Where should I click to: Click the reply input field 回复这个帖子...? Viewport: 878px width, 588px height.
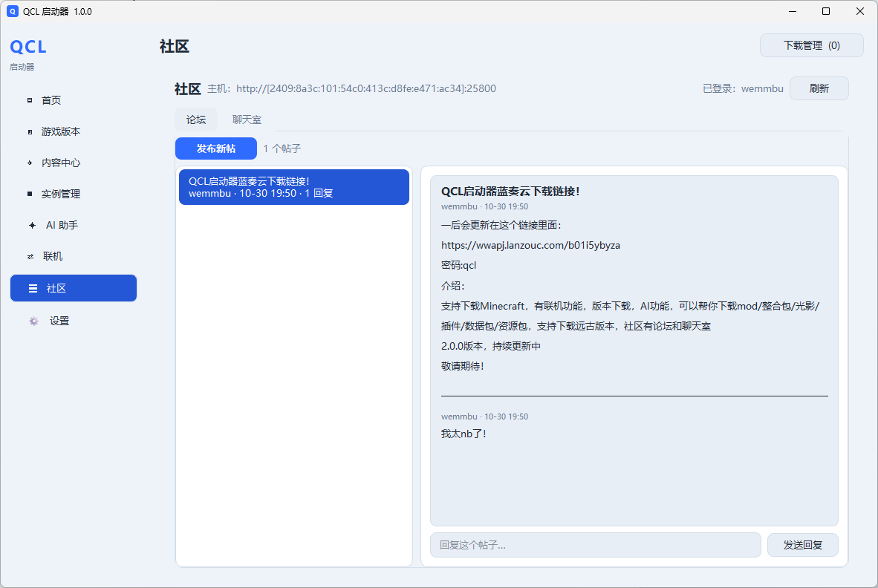pos(595,545)
